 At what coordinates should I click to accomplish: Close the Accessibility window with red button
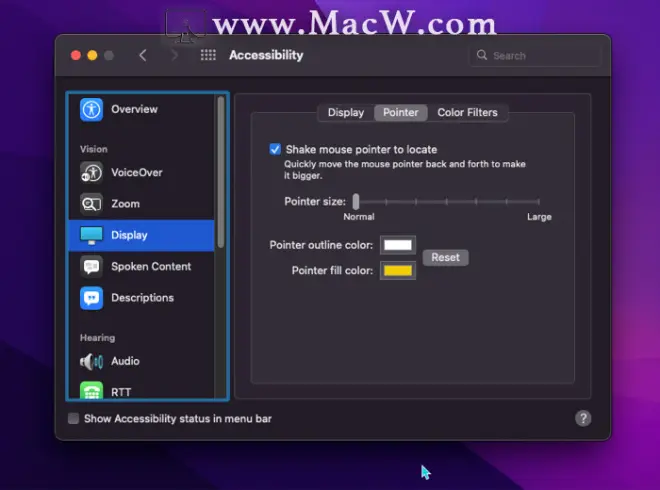point(76,56)
